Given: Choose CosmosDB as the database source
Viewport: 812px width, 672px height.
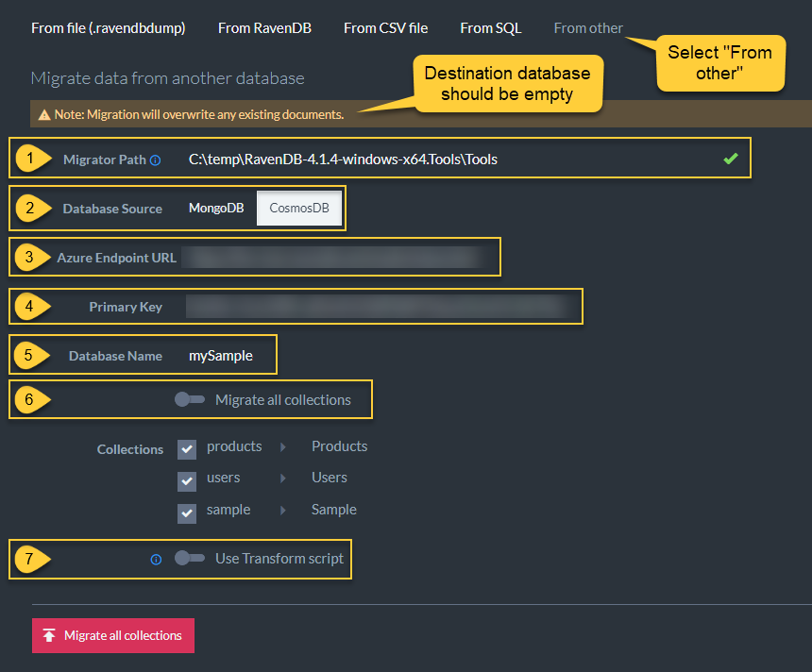Looking at the screenshot, I should click(x=299, y=209).
